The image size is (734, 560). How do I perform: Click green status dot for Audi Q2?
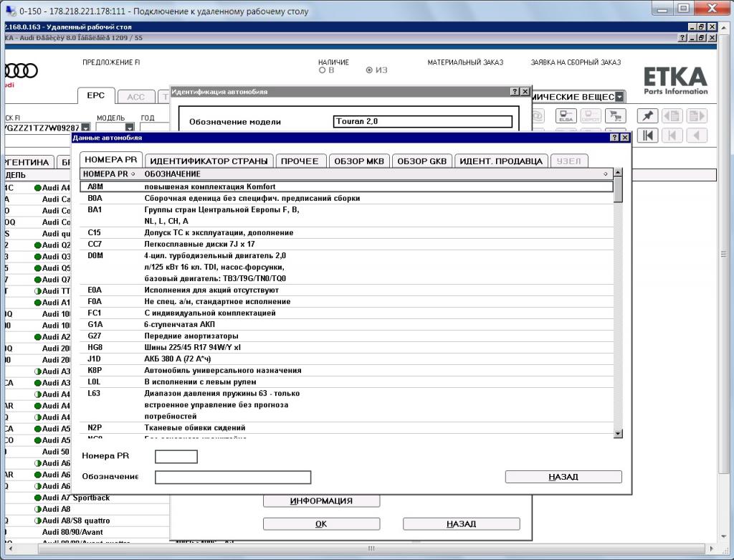38,245
